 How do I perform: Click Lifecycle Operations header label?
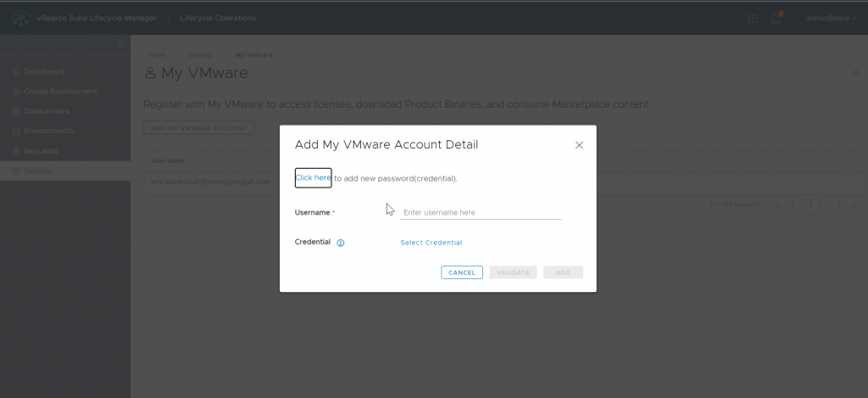click(x=218, y=19)
